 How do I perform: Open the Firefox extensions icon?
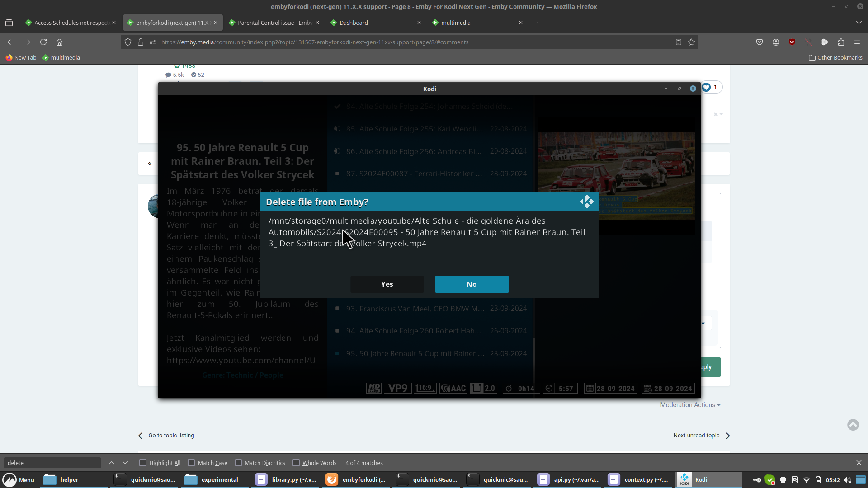click(x=841, y=42)
